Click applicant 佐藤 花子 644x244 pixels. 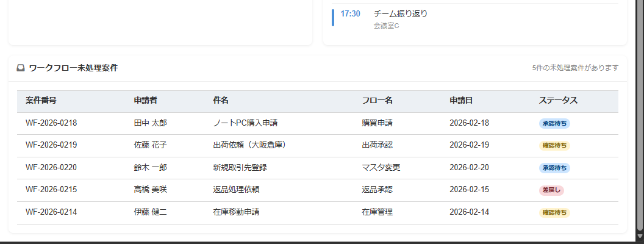(150, 145)
